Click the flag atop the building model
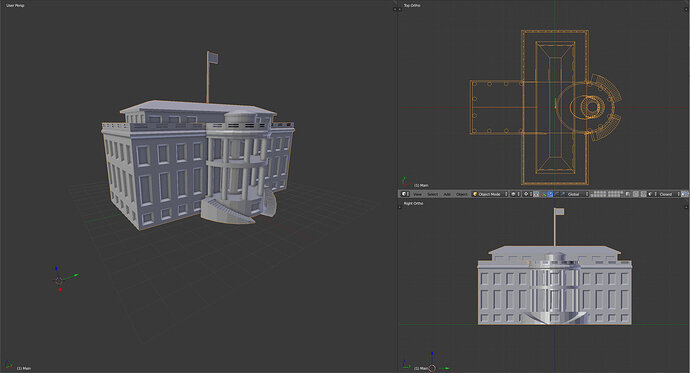The image size is (690, 373). point(213,58)
